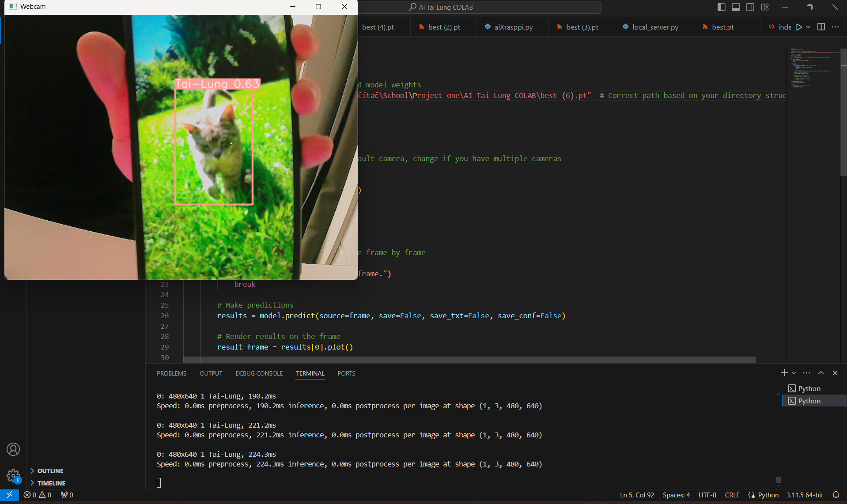Open the PORTS panel tab
This screenshot has width=847, height=504.
pyautogui.click(x=346, y=373)
